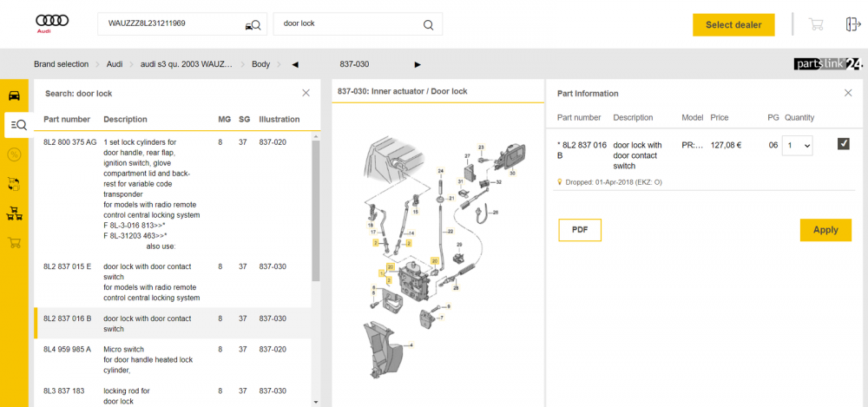Click the magnifier icon beside door lock

428,24
